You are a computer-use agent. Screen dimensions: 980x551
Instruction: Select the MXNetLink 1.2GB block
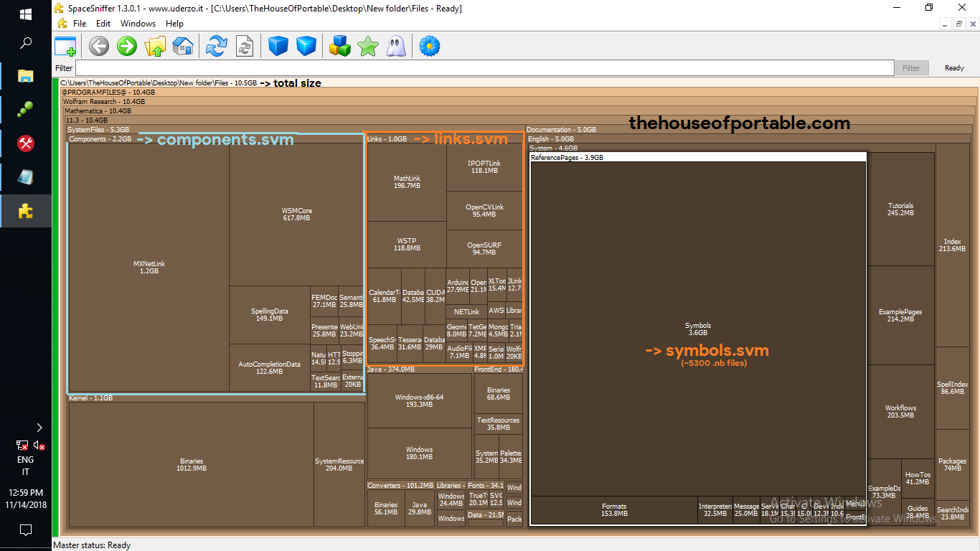[x=149, y=267]
